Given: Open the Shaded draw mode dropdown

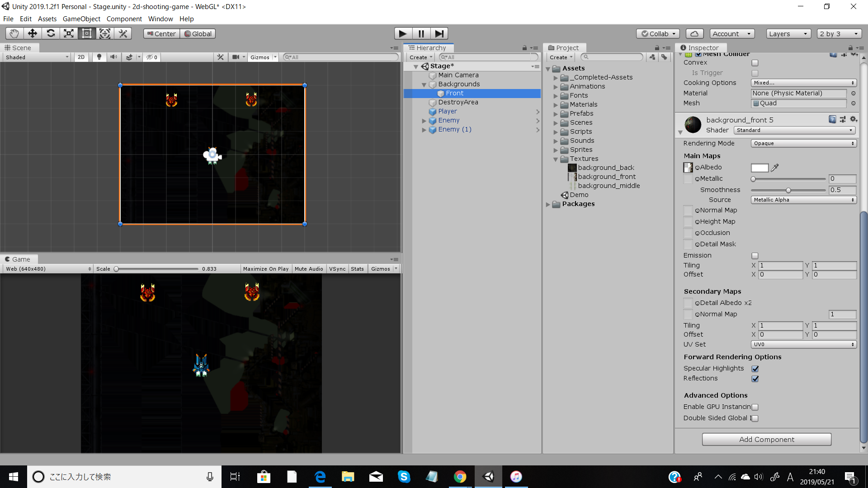Looking at the screenshot, I should point(37,57).
